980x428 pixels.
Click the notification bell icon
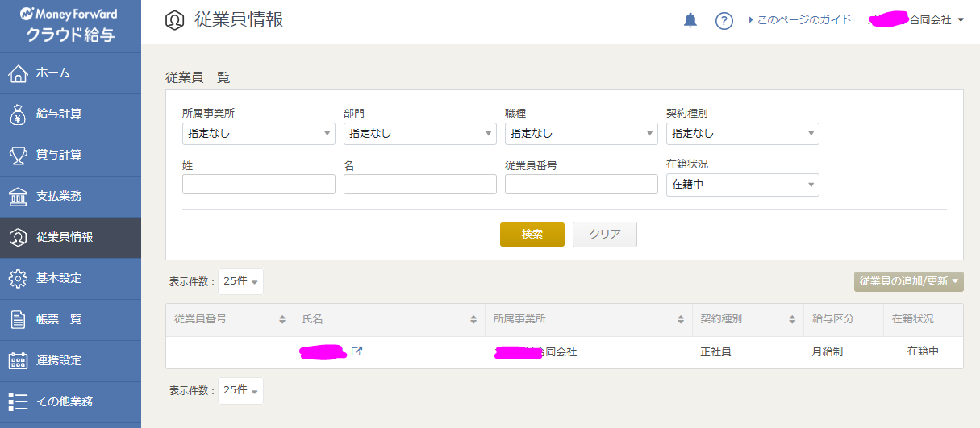[690, 21]
